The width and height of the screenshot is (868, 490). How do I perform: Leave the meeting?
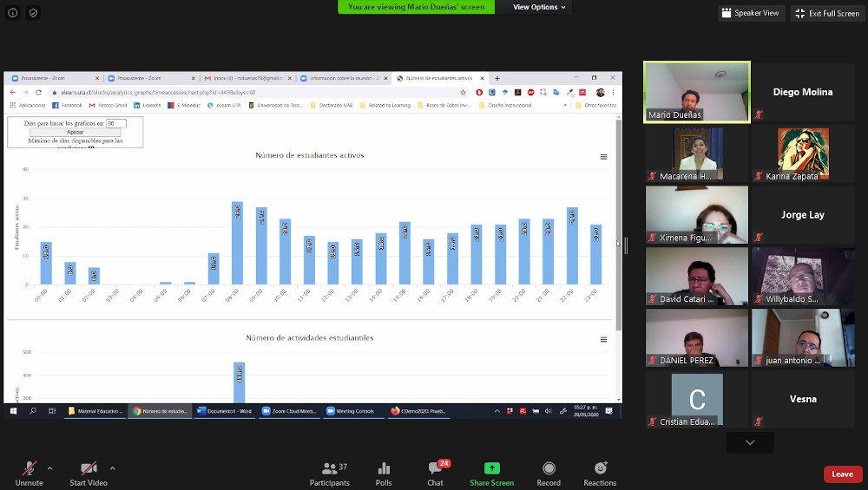tap(842, 474)
